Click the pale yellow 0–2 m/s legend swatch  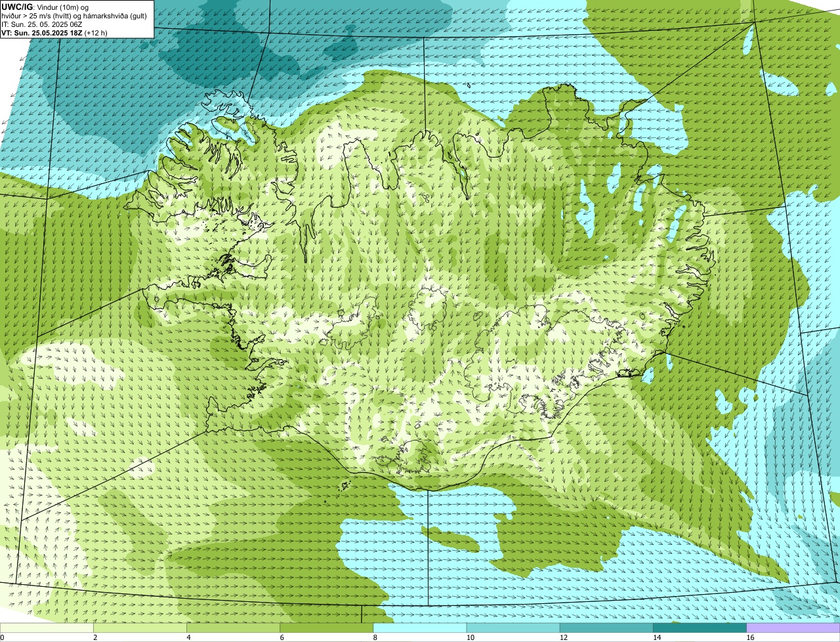pos(47,628)
